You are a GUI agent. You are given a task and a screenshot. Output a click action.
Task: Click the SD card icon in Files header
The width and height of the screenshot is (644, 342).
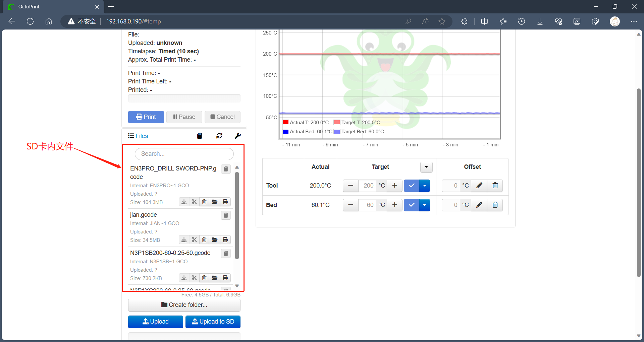click(200, 136)
